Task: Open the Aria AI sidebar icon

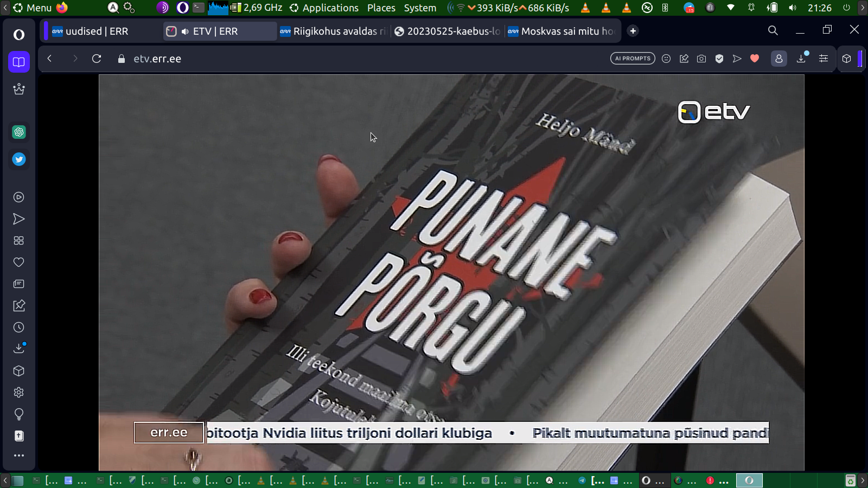Action: click(x=19, y=89)
